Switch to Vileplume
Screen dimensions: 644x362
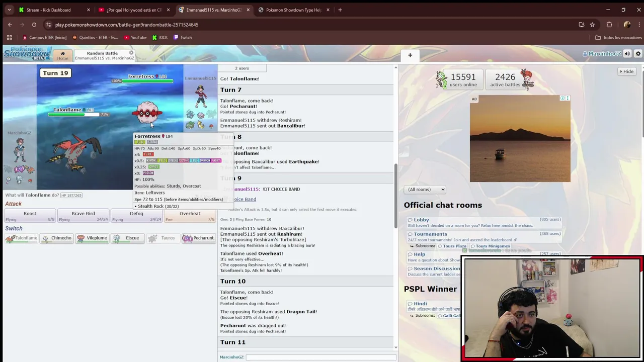point(92,238)
